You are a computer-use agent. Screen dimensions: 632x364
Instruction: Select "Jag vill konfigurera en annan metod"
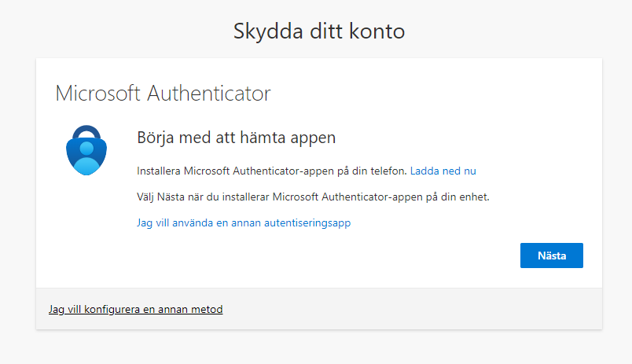point(135,310)
